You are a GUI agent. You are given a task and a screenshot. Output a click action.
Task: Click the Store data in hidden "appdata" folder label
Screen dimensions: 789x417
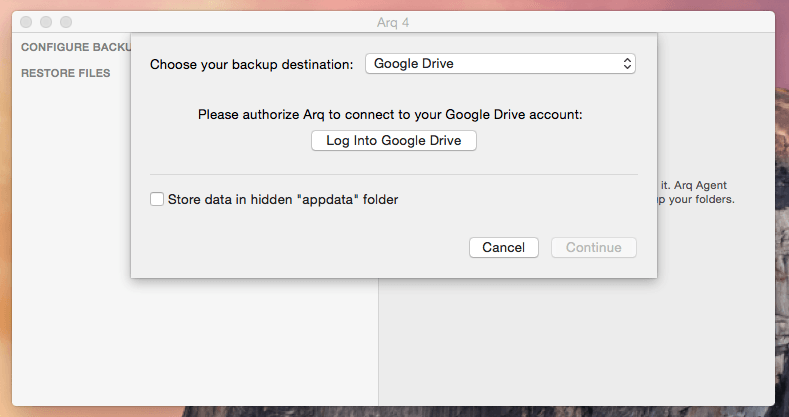point(283,200)
